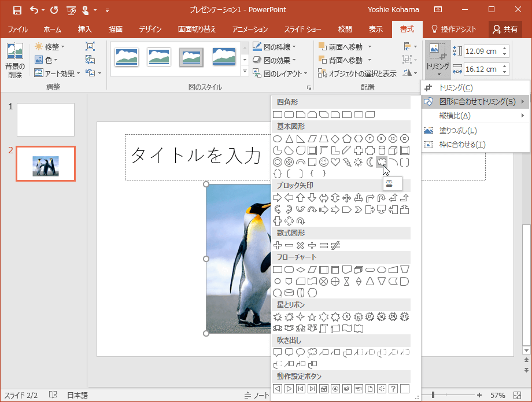532x402 pixels.
Task: Switch to the 挿入 ribbon tab
Action: click(84, 29)
